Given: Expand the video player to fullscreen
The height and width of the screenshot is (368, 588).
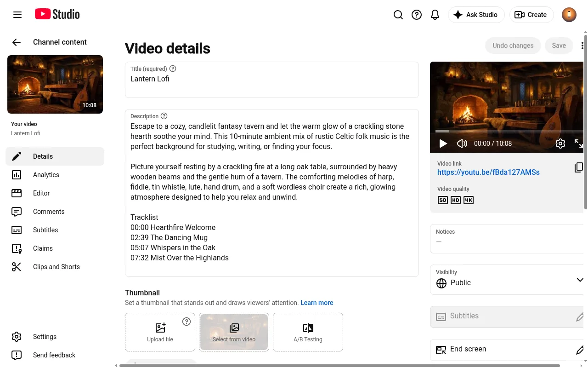Looking at the screenshot, I should pyautogui.click(x=579, y=144).
